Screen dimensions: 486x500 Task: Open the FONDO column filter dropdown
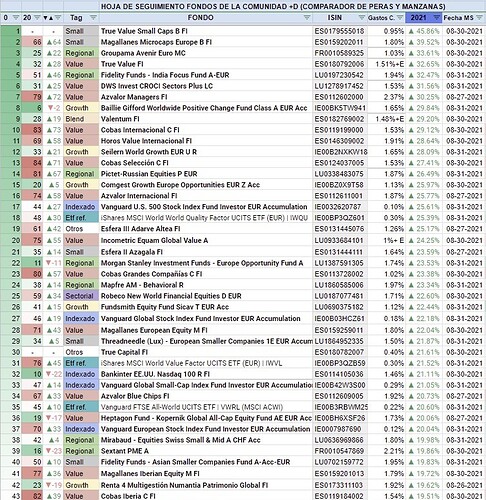307,18
